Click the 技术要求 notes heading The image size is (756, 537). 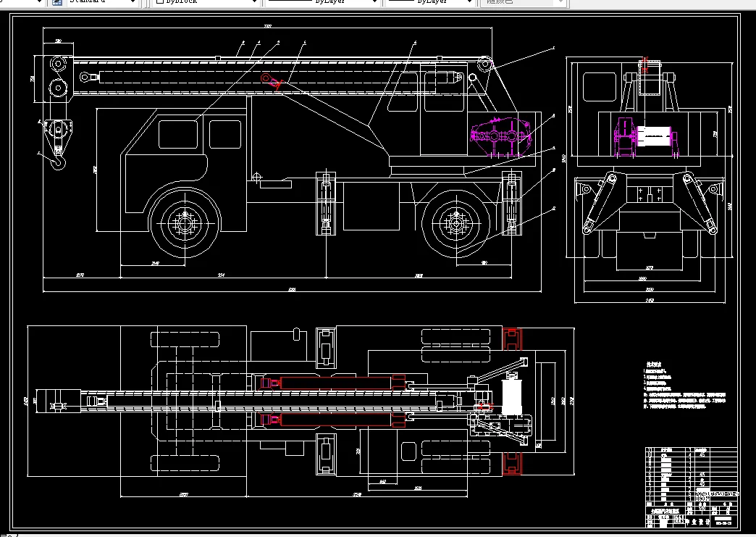[654, 365]
